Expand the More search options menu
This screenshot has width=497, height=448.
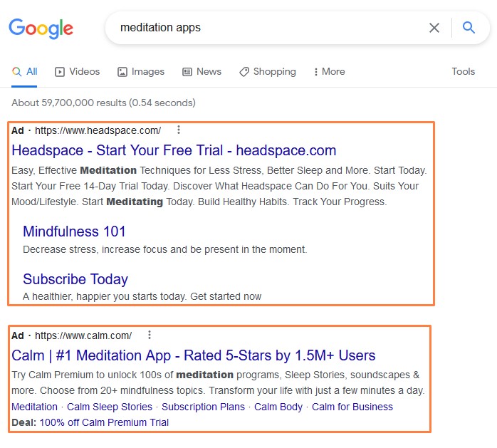pos(329,72)
